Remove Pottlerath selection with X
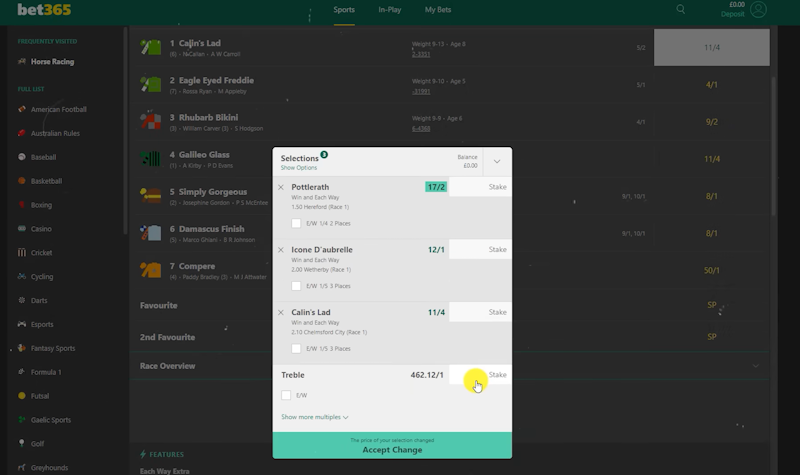The width and height of the screenshot is (800, 475). pyautogui.click(x=281, y=187)
